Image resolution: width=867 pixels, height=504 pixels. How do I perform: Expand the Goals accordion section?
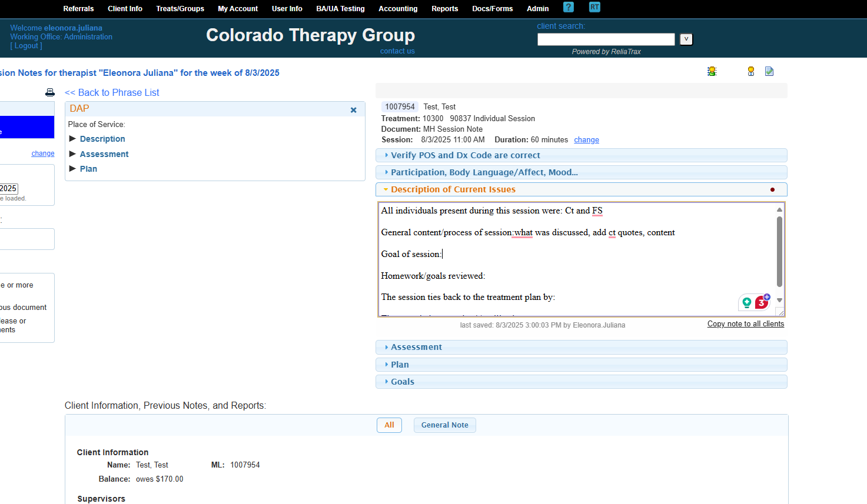click(403, 382)
